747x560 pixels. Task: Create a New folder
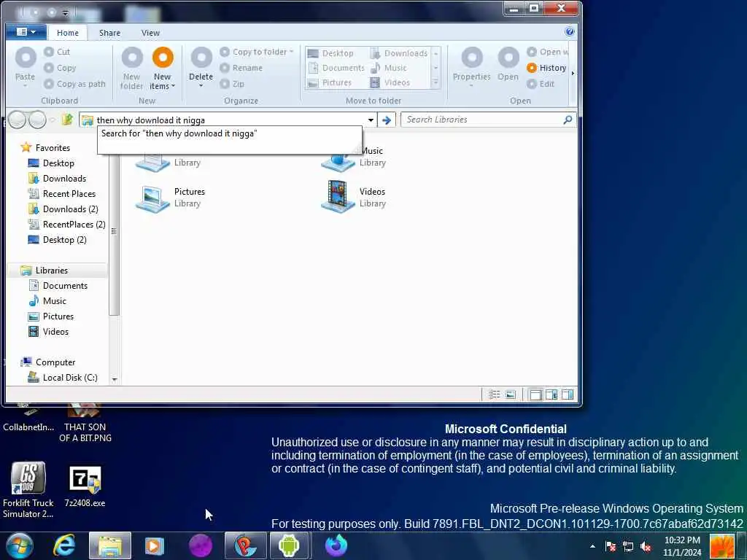131,69
